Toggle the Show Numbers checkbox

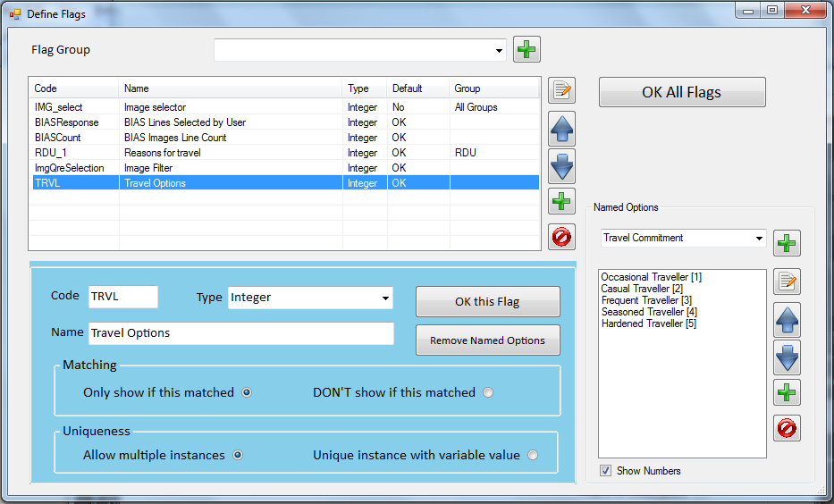[605, 471]
